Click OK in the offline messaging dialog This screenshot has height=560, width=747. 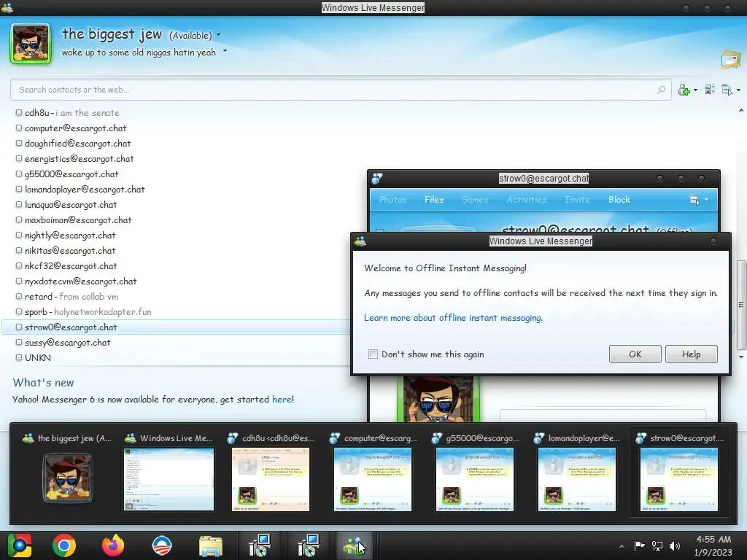pyautogui.click(x=635, y=354)
